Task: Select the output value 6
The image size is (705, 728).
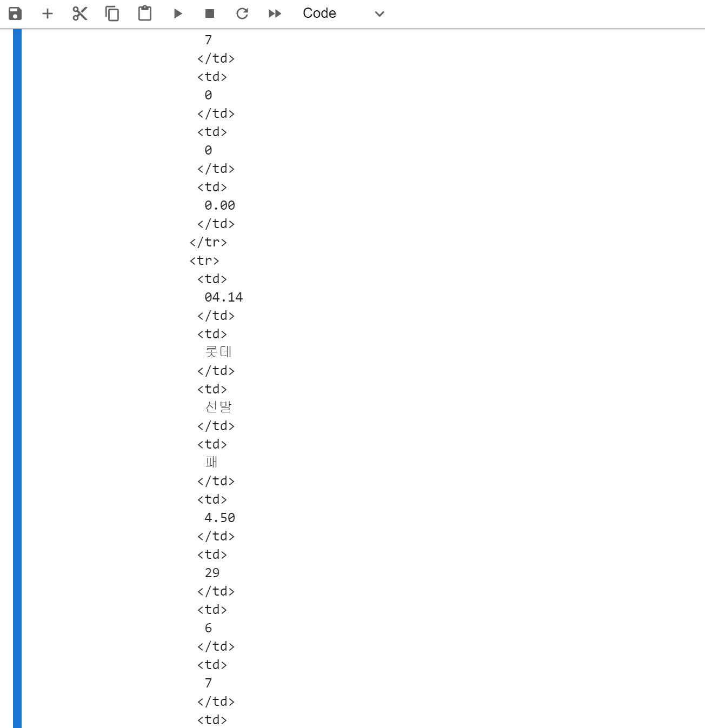Action: (x=208, y=628)
